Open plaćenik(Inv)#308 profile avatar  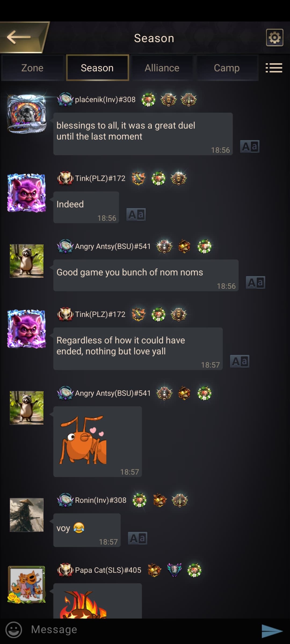26,114
